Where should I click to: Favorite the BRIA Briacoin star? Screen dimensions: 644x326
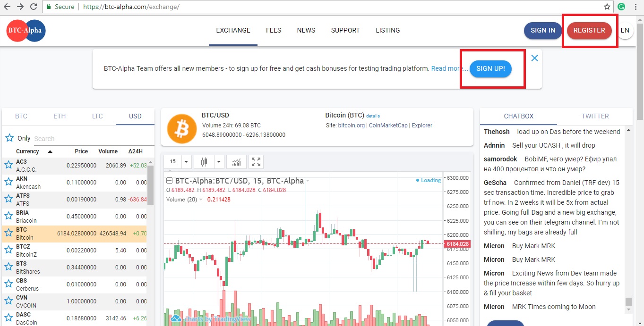tap(8, 216)
